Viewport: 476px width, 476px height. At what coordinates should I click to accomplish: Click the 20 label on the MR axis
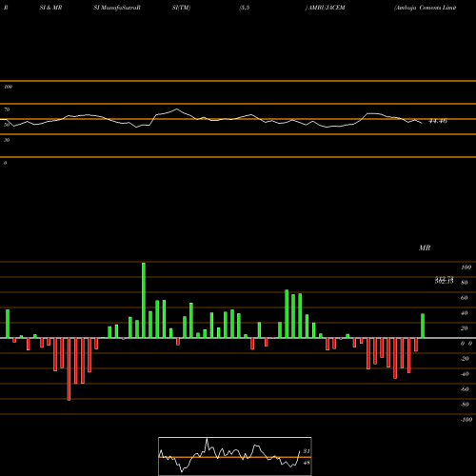(x=465, y=328)
